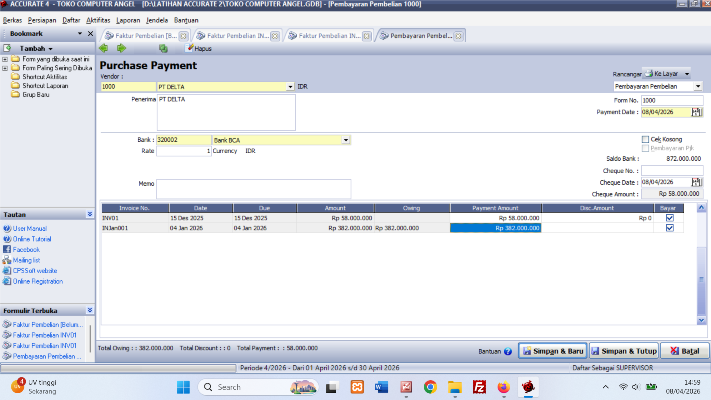Image resolution: width=711 pixels, height=400 pixels.
Task: Open the CPSSoft website link
Action: click(x=35, y=271)
